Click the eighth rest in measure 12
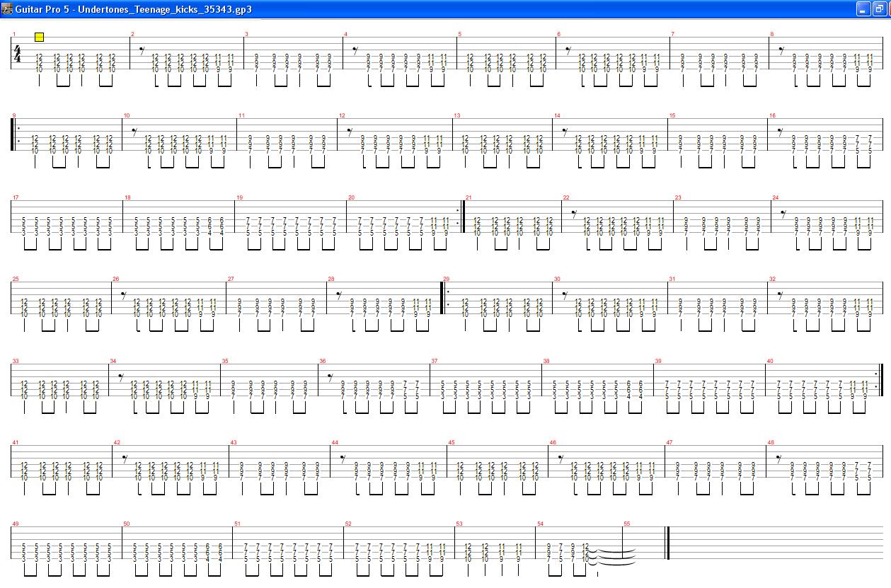This screenshot has width=891, height=588. click(350, 132)
